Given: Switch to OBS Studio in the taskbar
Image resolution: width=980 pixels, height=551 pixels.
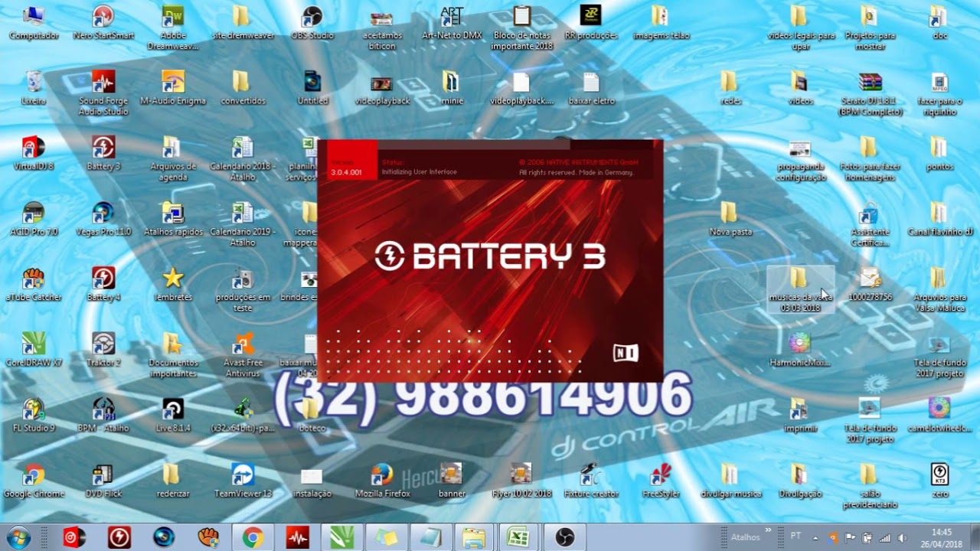Looking at the screenshot, I should coord(563,537).
